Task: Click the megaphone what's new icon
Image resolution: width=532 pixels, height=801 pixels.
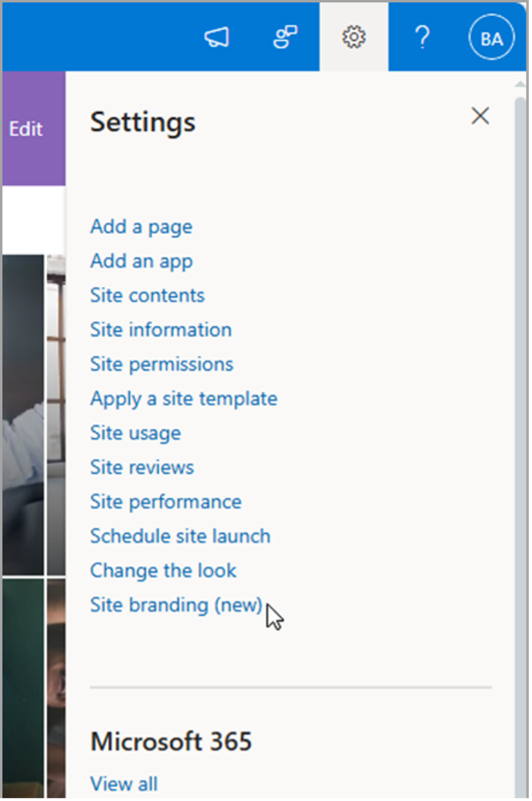Action: click(217, 38)
